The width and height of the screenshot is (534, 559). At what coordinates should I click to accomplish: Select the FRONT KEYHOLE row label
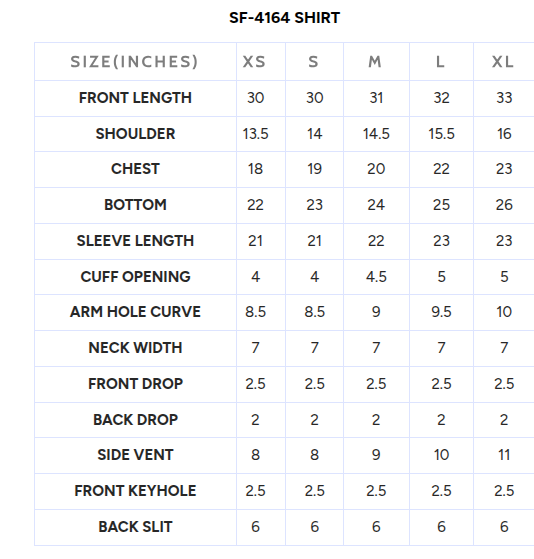[135, 491]
